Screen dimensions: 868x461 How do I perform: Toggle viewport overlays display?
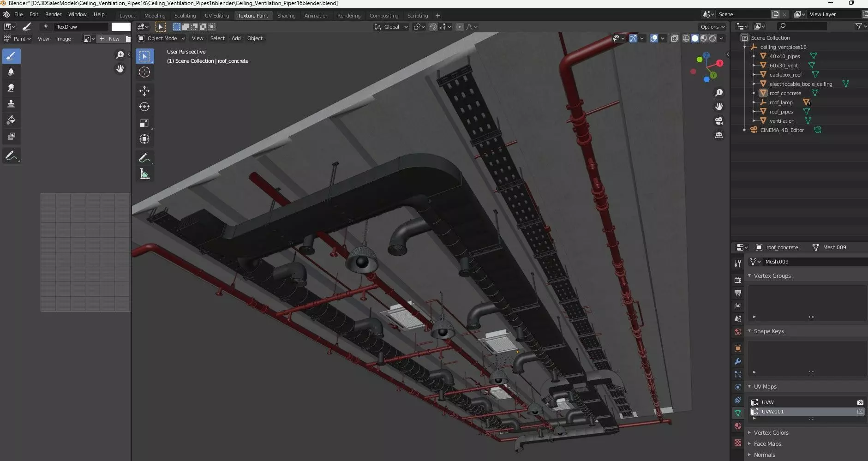[654, 38]
